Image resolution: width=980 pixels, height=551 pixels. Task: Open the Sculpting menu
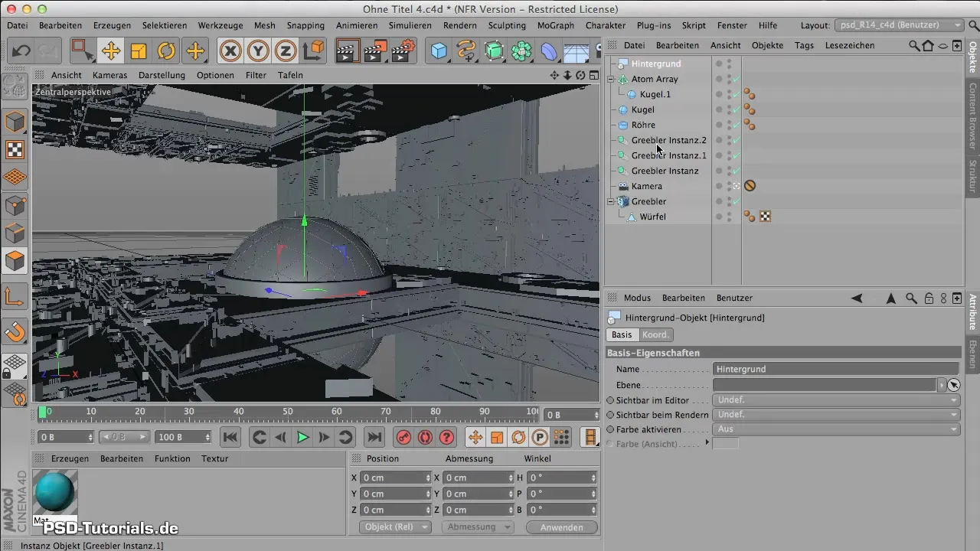tap(507, 25)
